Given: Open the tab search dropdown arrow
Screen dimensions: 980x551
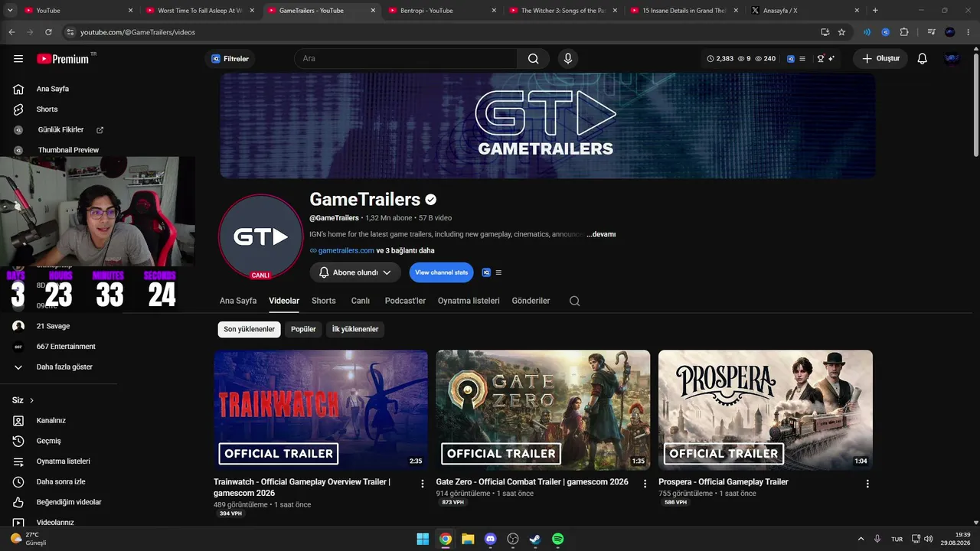Looking at the screenshot, I should [x=11, y=11].
